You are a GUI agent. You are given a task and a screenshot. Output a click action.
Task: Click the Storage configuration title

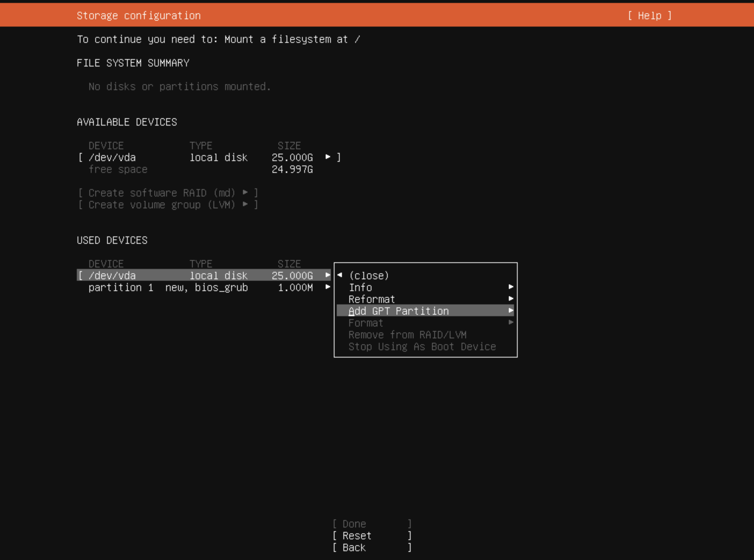click(139, 16)
